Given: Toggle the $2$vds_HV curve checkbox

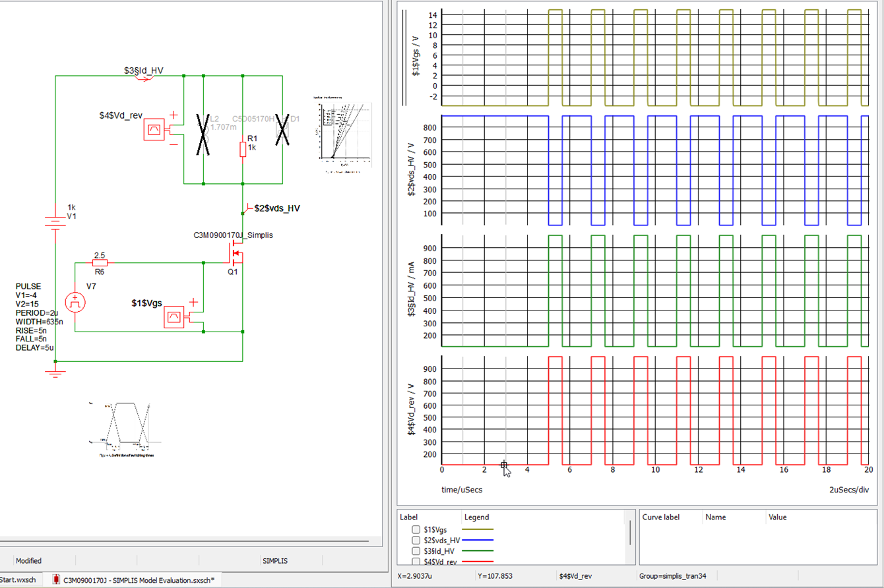Looking at the screenshot, I should 416,541.
